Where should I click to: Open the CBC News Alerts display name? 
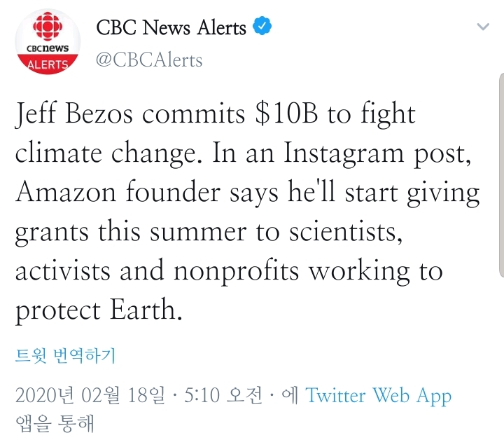171,28
